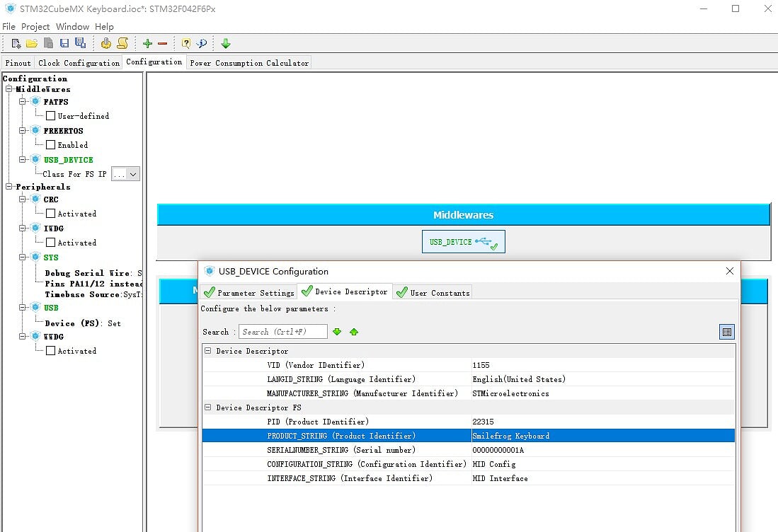This screenshot has width=778, height=532.
Task: Open the Help menu
Action: click(104, 27)
